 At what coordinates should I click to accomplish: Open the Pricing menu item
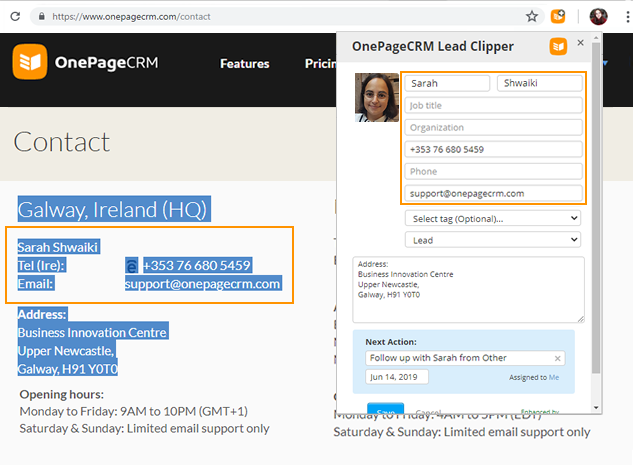(321, 64)
